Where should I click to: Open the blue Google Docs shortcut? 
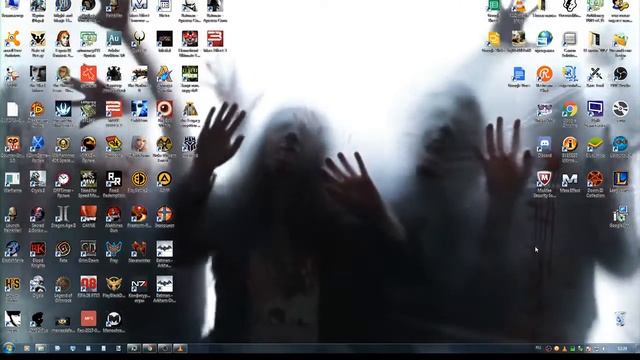tap(519, 74)
